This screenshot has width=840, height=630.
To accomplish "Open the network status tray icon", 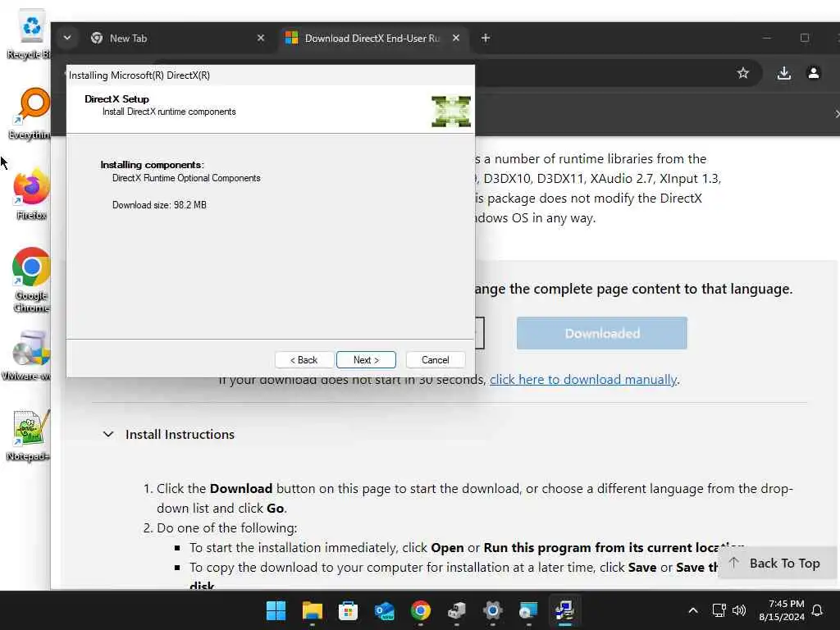I will [x=719, y=610].
